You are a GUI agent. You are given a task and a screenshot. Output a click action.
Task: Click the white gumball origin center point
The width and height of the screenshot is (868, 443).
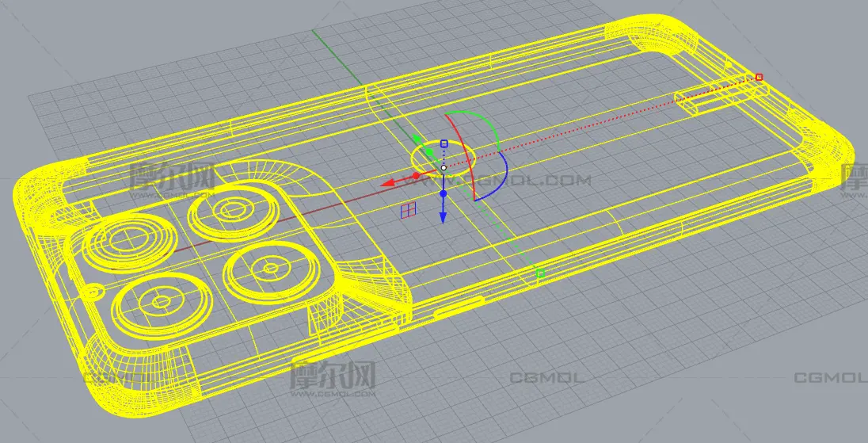tap(444, 167)
